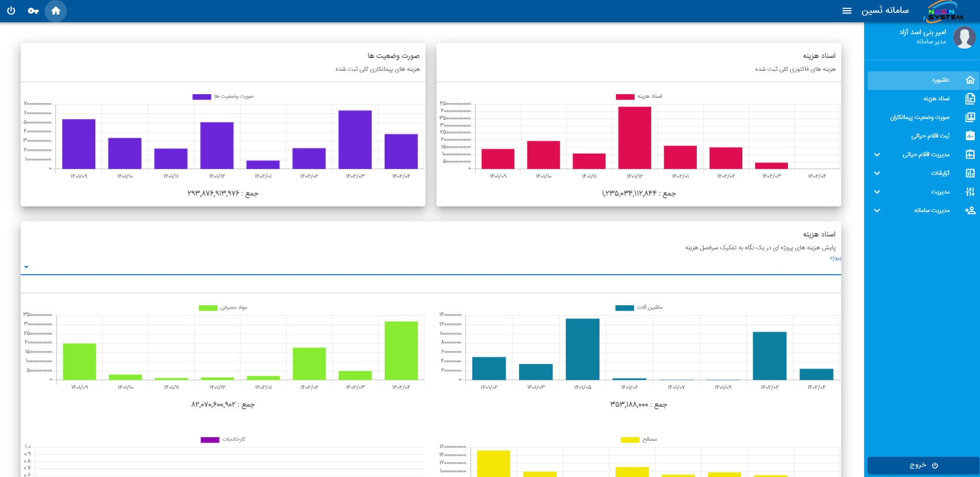
Task: Click the ۱۴۰۲/۰۴ bar in the مواد مصرفی chart
Action: point(401,351)
